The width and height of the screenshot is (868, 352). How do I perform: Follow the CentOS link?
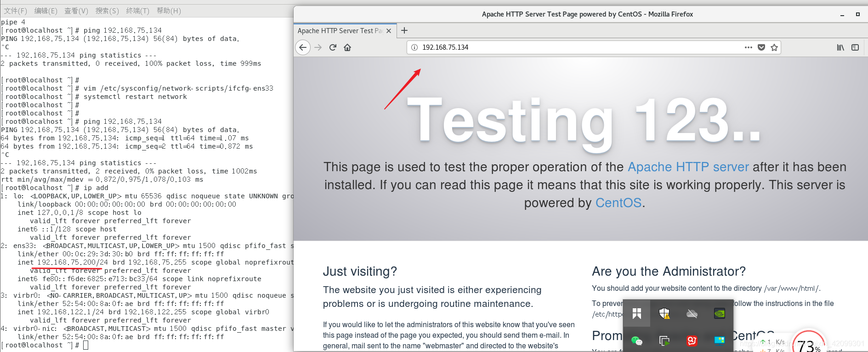pos(618,203)
